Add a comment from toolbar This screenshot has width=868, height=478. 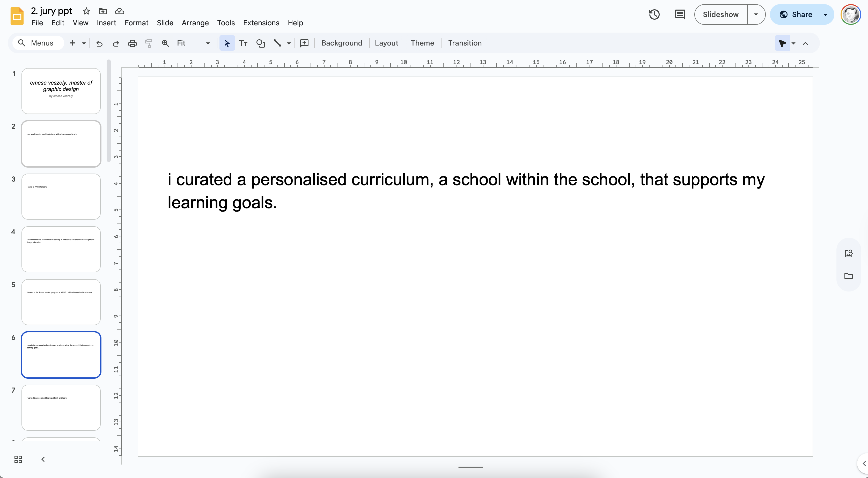pos(304,43)
